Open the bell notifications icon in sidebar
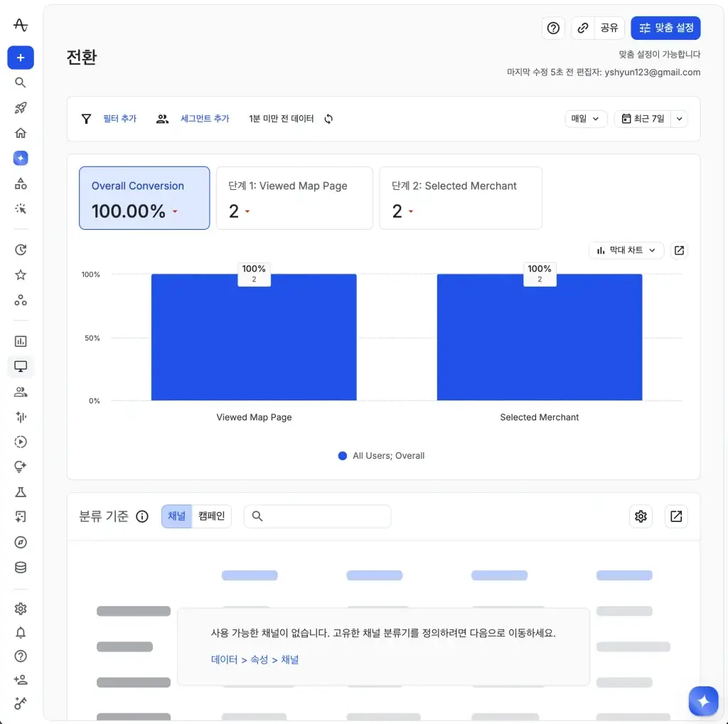Image resolution: width=728 pixels, height=724 pixels. click(x=21, y=632)
